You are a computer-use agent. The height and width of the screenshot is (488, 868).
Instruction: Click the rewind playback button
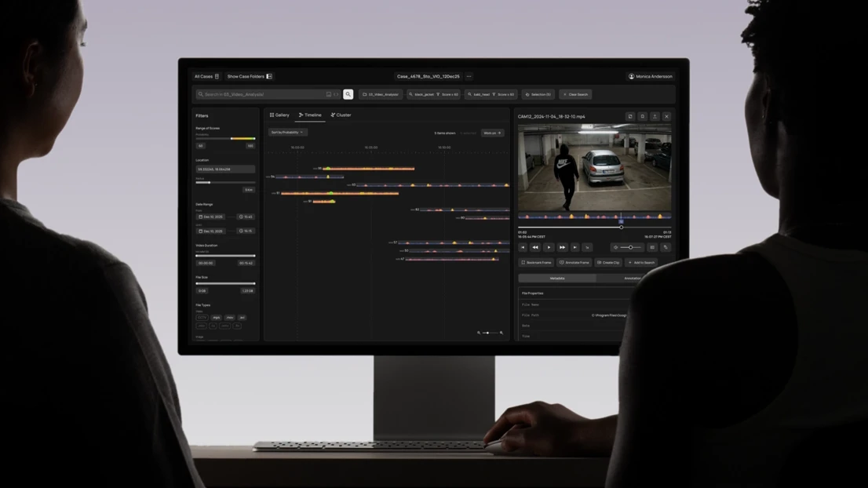coord(535,248)
